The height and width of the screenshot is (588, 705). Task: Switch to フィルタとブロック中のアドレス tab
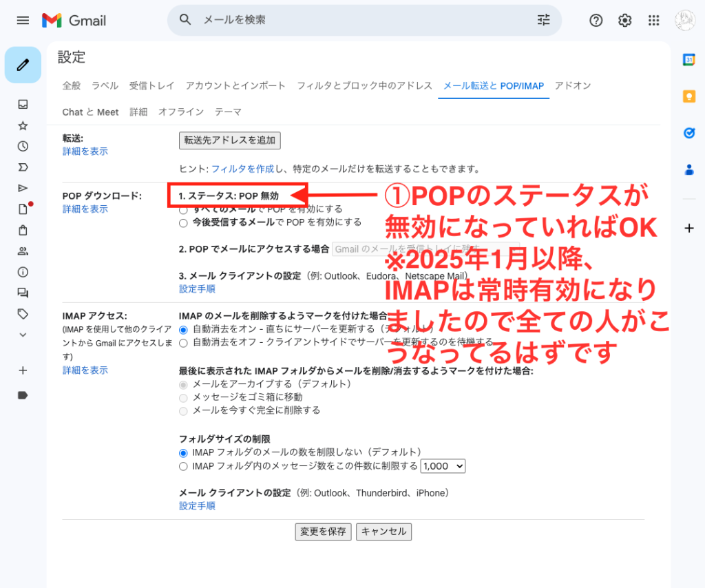(x=364, y=86)
